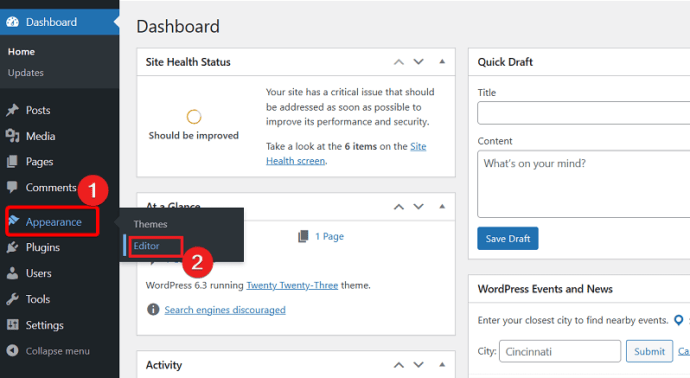Click the Site Health status circle indicator

tap(194, 117)
